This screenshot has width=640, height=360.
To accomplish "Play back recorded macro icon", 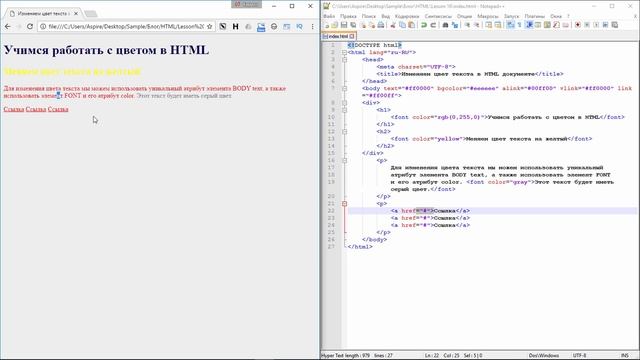I will [x=596, y=25].
